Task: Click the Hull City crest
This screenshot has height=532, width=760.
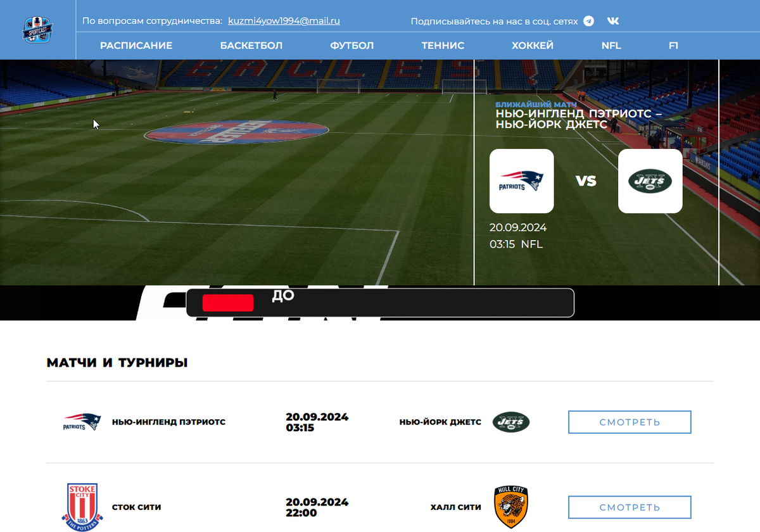Action: [511, 507]
